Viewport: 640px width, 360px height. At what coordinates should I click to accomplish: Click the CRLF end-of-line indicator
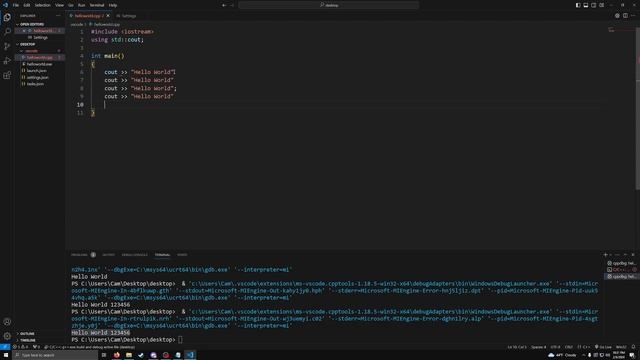[x=569, y=347]
